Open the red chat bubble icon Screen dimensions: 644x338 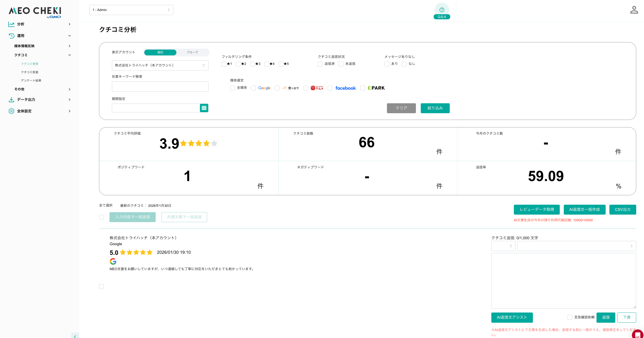point(638,335)
